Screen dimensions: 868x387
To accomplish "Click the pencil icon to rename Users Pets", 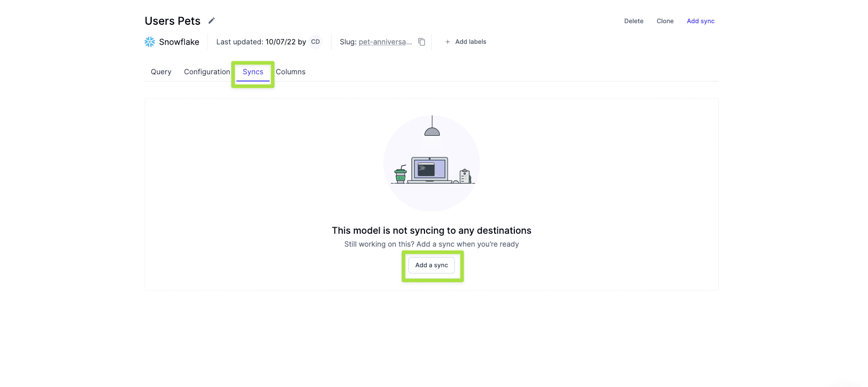I will pos(211,21).
